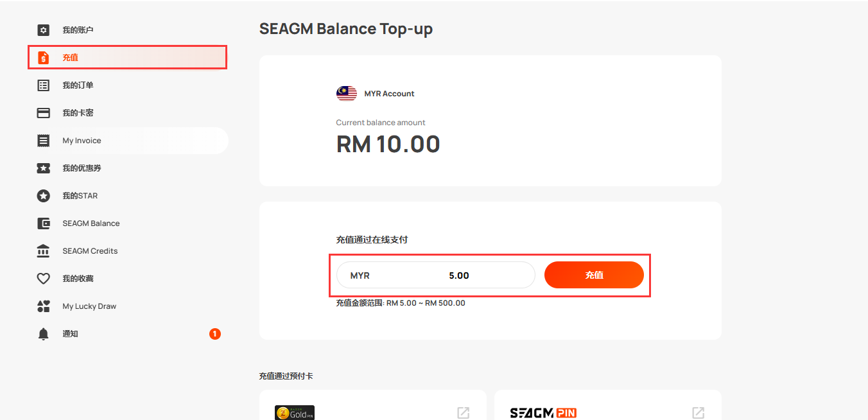Open the SEAGM PIN card external link icon

click(x=698, y=413)
